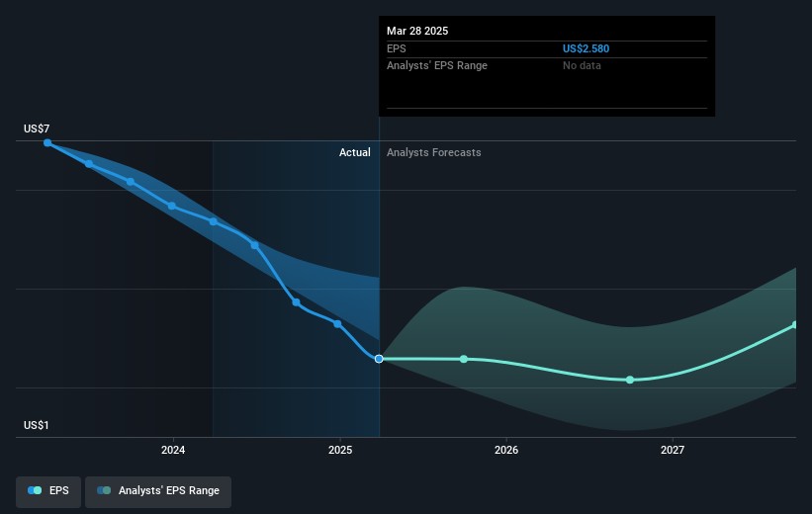Click the 2026 x-axis label
812x514 pixels.
click(x=505, y=451)
